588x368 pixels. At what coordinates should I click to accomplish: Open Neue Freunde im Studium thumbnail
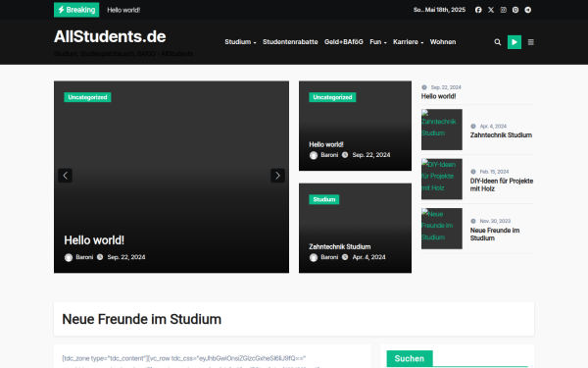[x=442, y=229]
